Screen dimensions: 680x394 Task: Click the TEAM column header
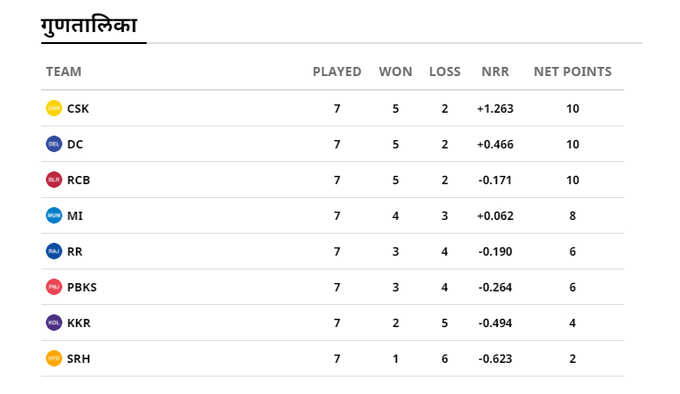[x=64, y=72]
